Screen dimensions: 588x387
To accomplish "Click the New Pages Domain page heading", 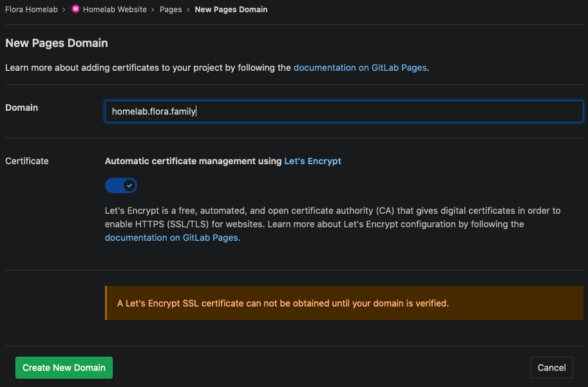I will (x=57, y=43).
